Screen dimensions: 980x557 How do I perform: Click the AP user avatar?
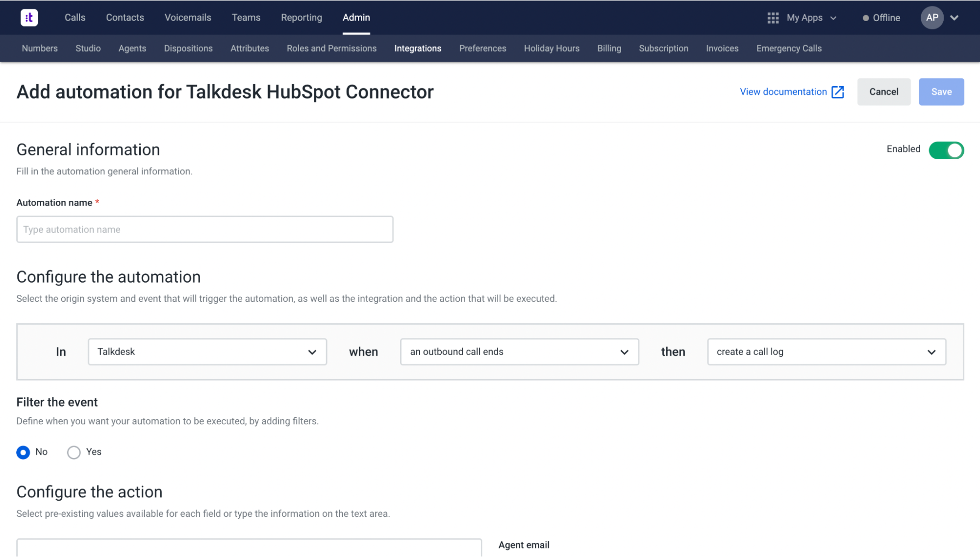coord(932,18)
